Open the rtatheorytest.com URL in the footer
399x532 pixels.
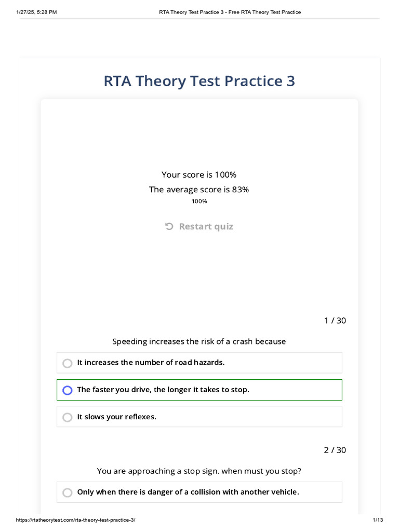coord(75,520)
